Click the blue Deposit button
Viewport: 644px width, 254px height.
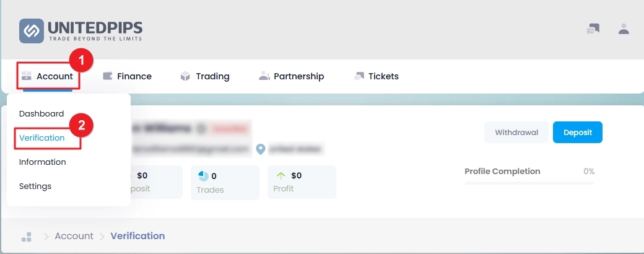(578, 133)
